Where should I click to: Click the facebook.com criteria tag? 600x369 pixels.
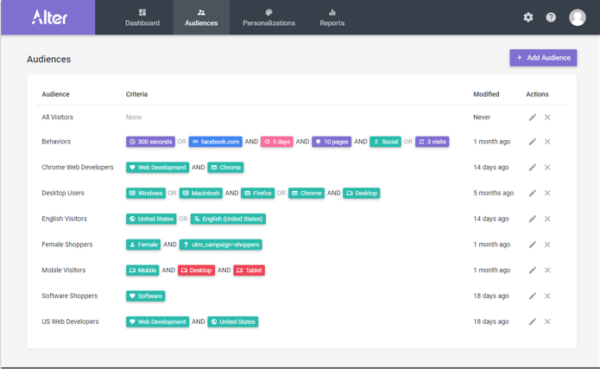(x=215, y=142)
